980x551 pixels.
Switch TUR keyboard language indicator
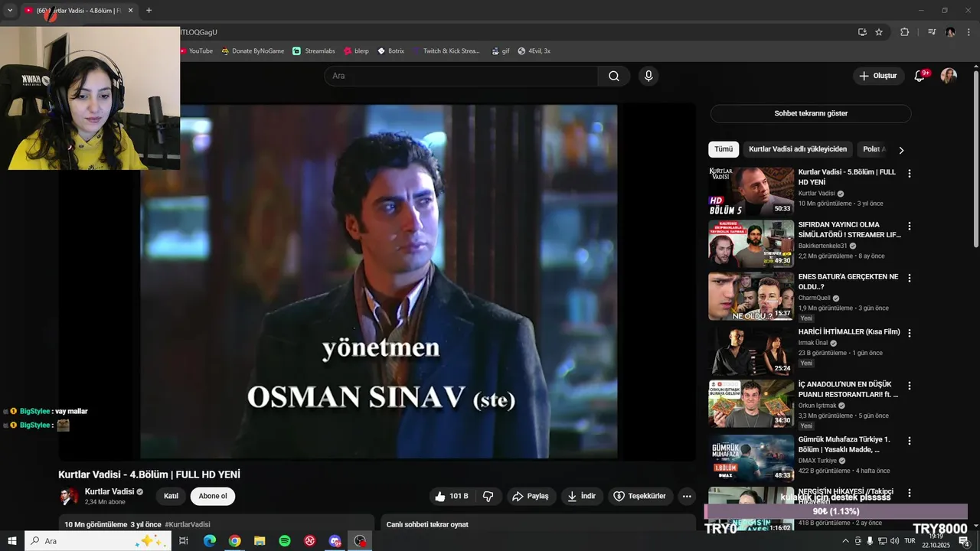[910, 541]
